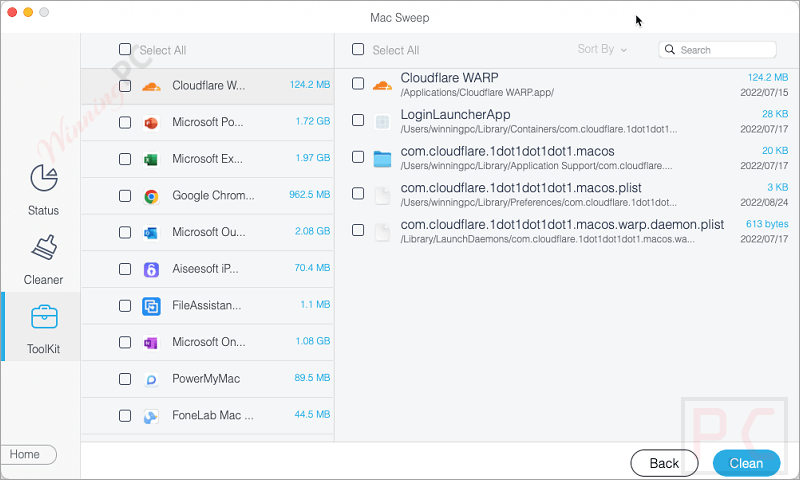Tick the Microsoft Ou... checkbox
Viewport: 800px width, 480px height.
point(125,233)
